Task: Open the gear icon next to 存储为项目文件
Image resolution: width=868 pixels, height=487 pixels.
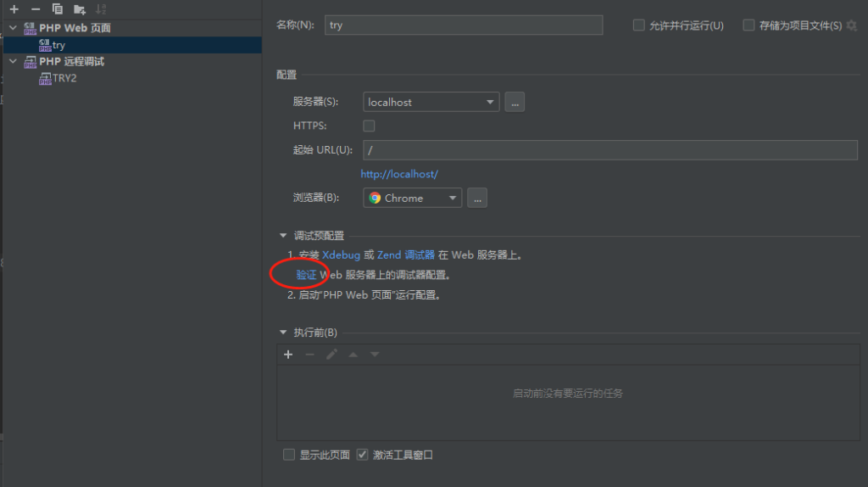Action: tap(852, 25)
